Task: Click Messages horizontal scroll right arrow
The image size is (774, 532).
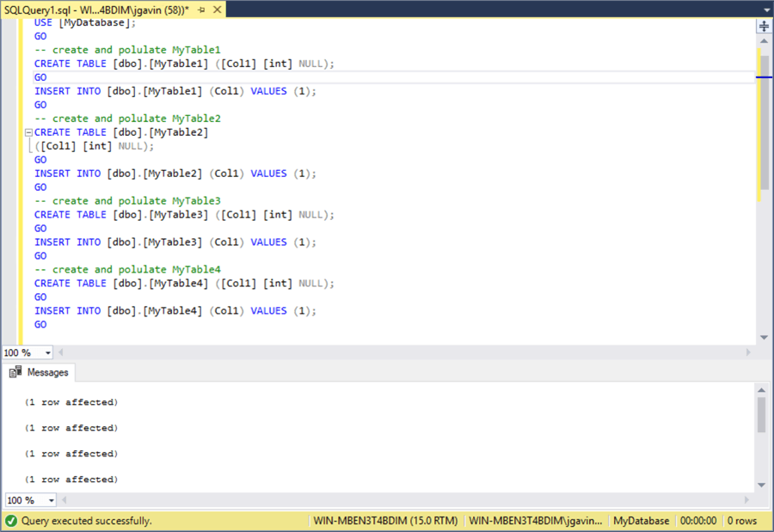Action: (x=746, y=500)
